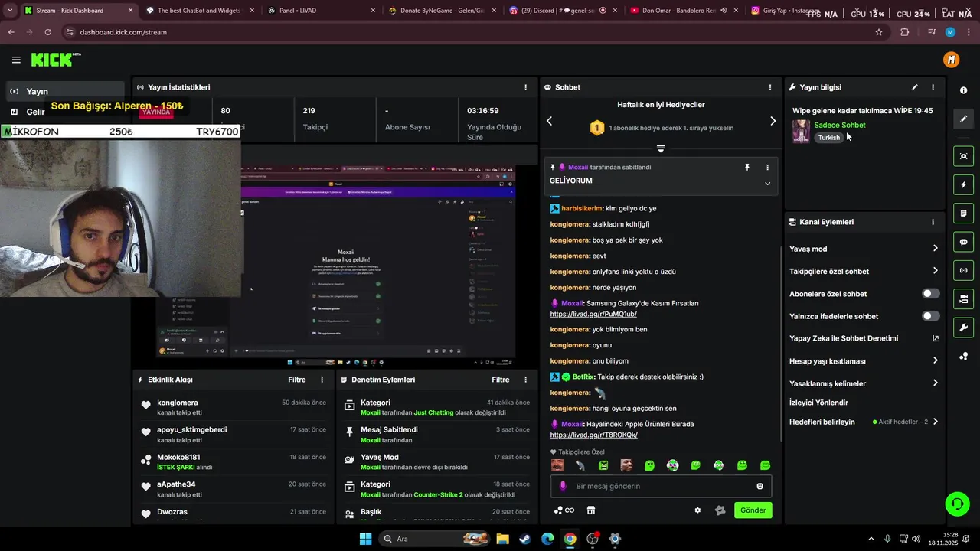Open Steam from the taskbar

click(524, 539)
